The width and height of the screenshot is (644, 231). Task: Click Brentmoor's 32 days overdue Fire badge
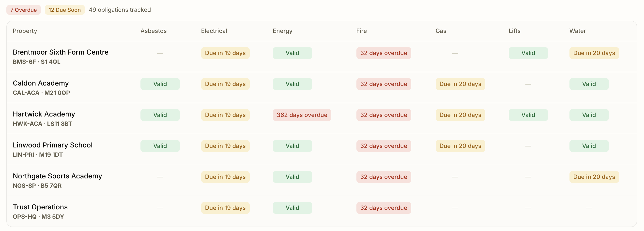coord(384,53)
